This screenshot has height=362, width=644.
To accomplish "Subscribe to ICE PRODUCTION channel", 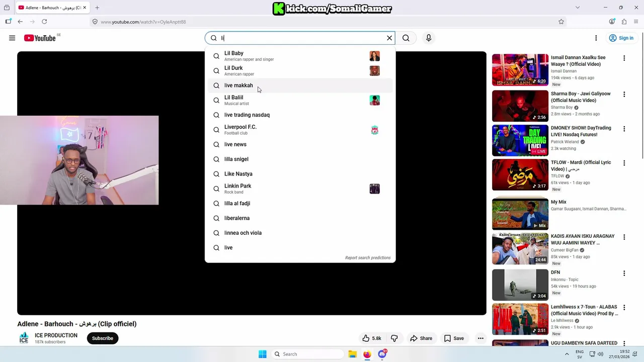I will [x=103, y=338].
